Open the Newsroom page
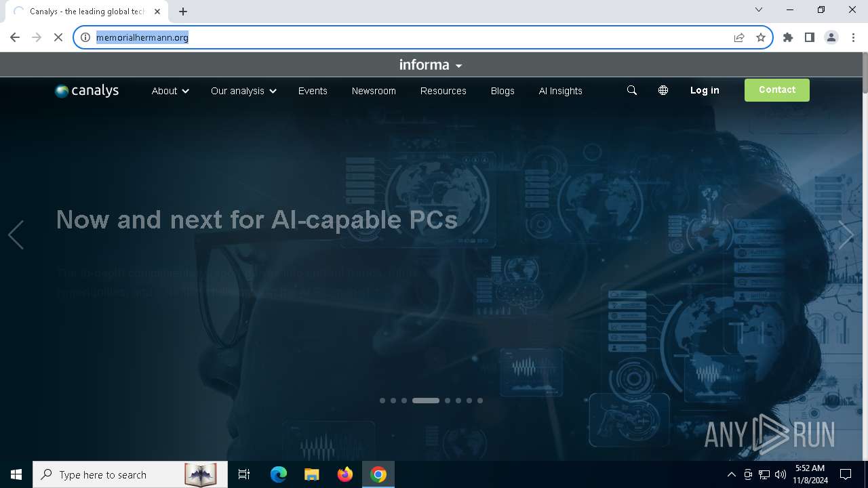Viewport: 868px width, 488px height. tap(374, 91)
